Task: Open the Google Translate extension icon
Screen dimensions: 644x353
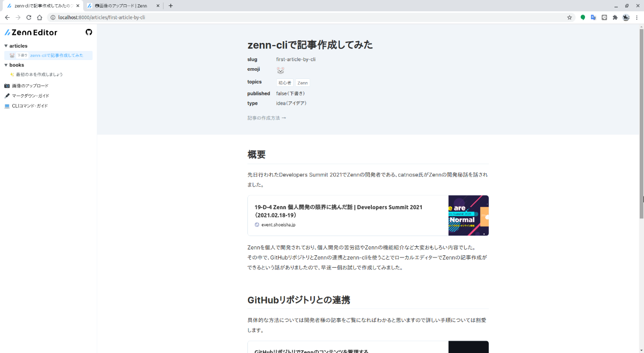Action: (594, 17)
